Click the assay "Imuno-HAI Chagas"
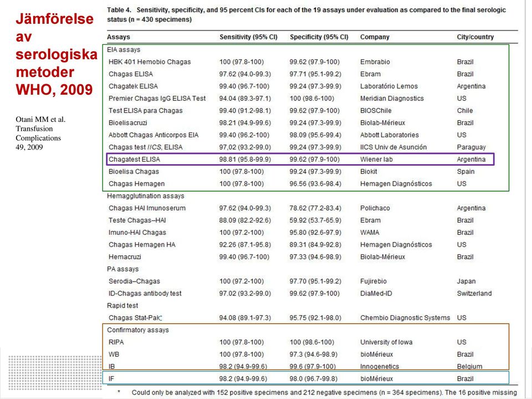 click(x=137, y=233)
